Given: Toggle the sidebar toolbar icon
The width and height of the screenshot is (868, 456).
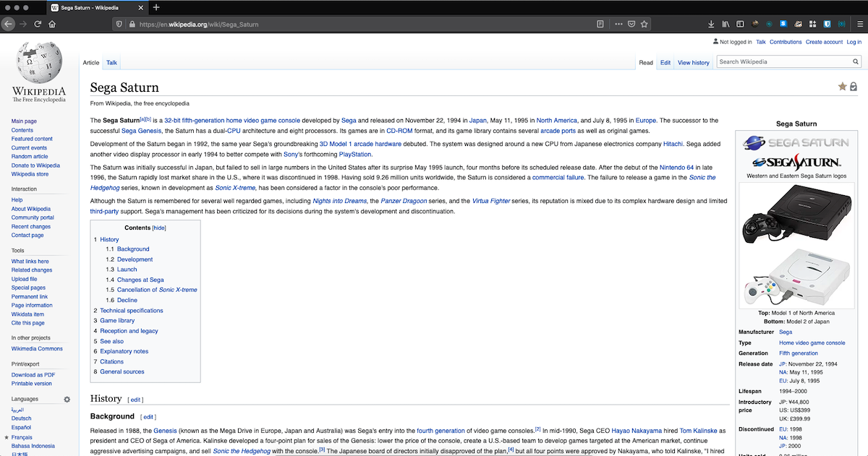Looking at the screenshot, I should point(740,24).
